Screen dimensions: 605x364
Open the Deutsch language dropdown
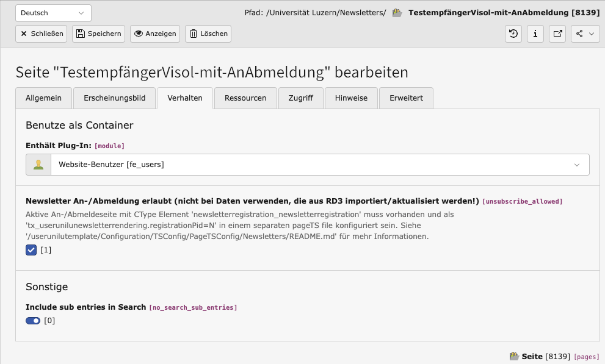53,13
